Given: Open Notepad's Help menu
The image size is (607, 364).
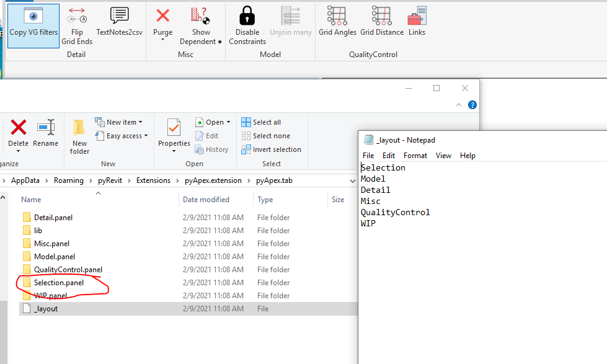Looking at the screenshot, I should tap(467, 156).
